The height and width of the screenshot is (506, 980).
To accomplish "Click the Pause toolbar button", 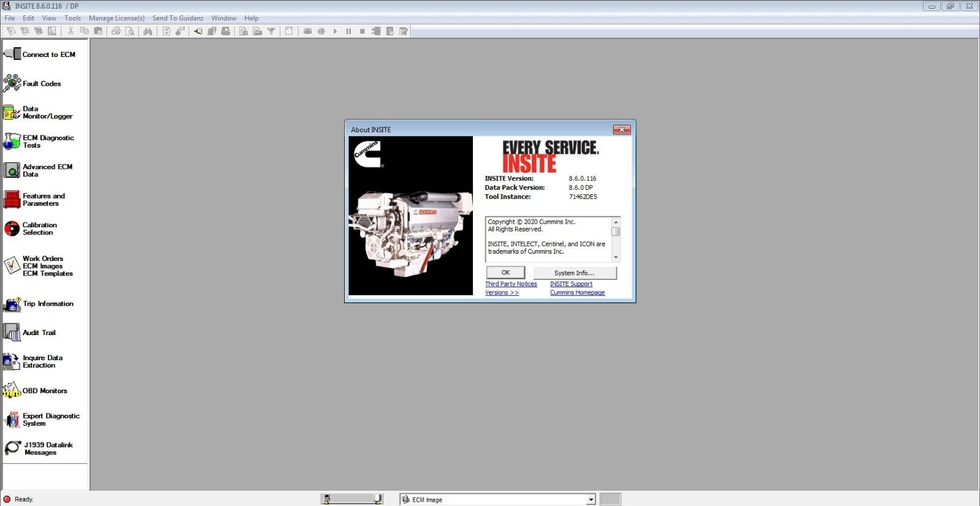I will pyautogui.click(x=349, y=31).
